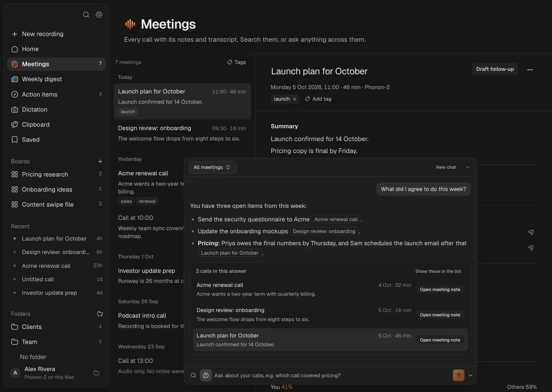
Task: Open the Dictation section
Action: (x=56, y=109)
